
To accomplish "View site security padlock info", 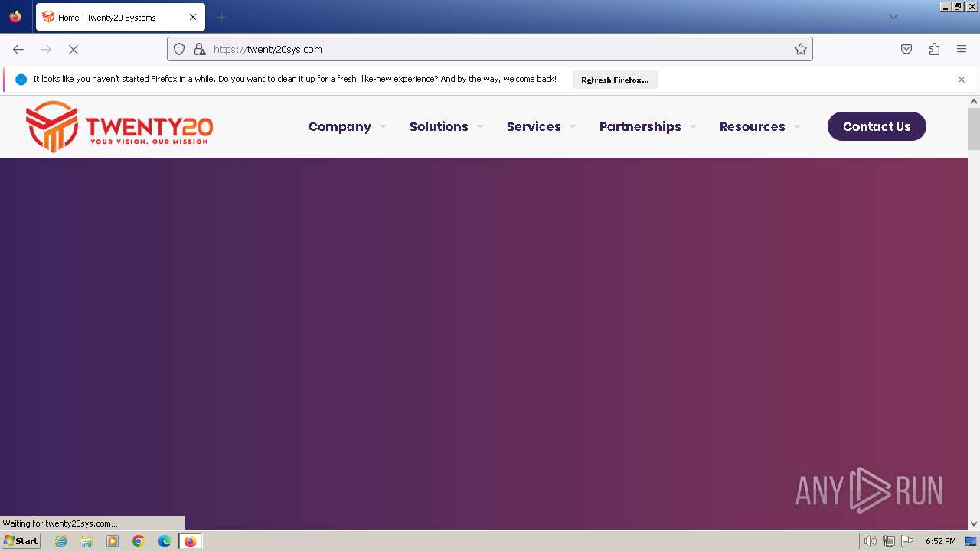I will coord(200,49).
